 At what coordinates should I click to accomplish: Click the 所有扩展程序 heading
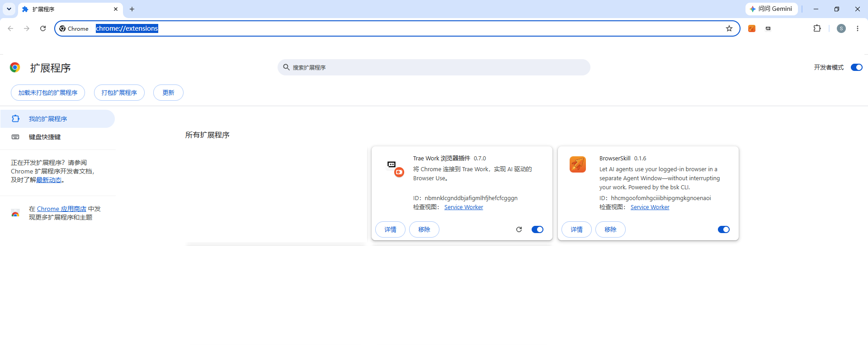click(208, 135)
